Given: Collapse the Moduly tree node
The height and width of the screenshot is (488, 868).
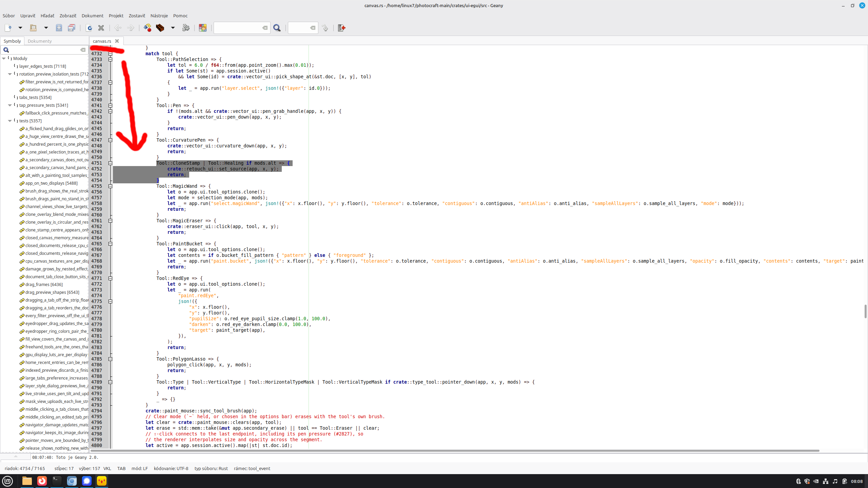Looking at the screenshot, I should (4, 59).
